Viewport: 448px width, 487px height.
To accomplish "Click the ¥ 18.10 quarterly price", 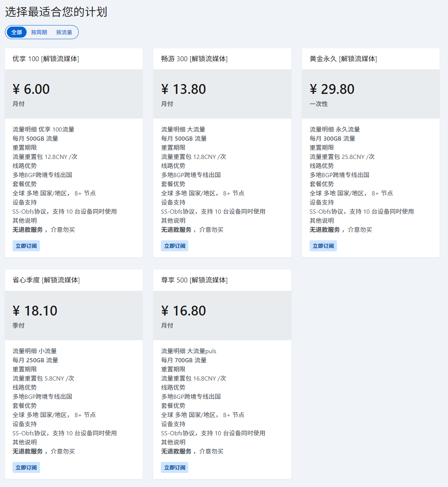I will point(35,311).
